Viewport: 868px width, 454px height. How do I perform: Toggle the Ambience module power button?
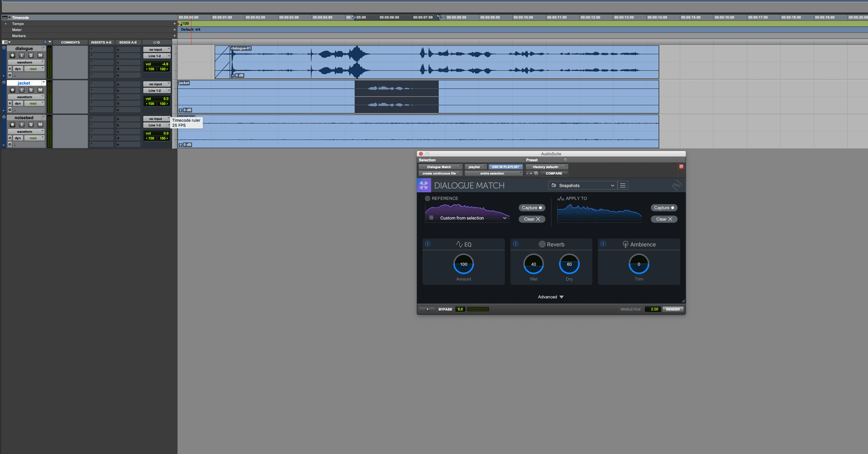[x=603, y=244]
